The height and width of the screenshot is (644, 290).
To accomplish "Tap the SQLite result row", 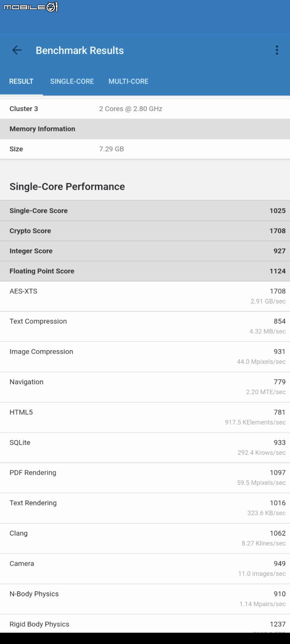I will 145,448.
